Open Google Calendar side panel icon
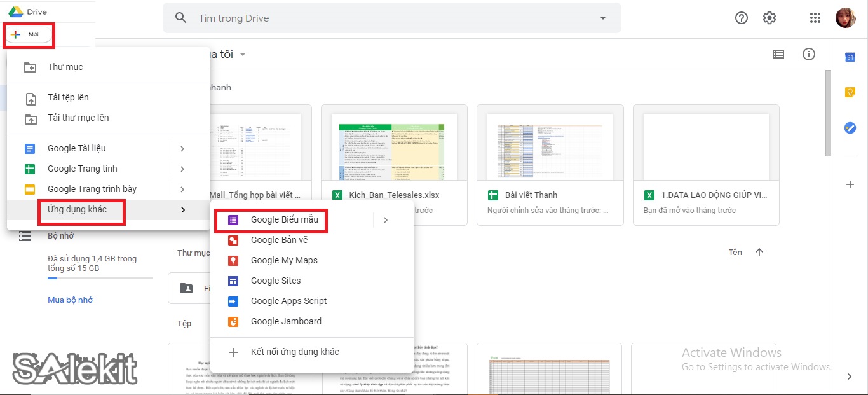The image size is (868, 395). pos(850,57)
